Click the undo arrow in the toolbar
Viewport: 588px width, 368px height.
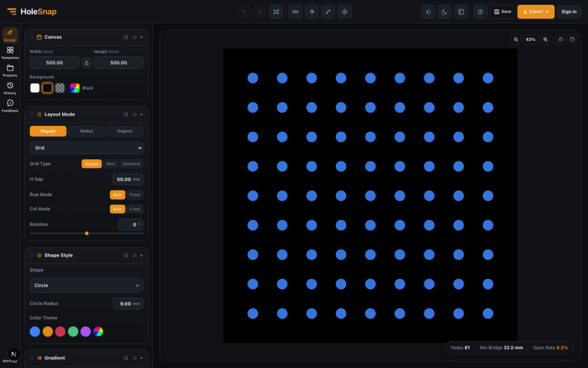[243, 11]
